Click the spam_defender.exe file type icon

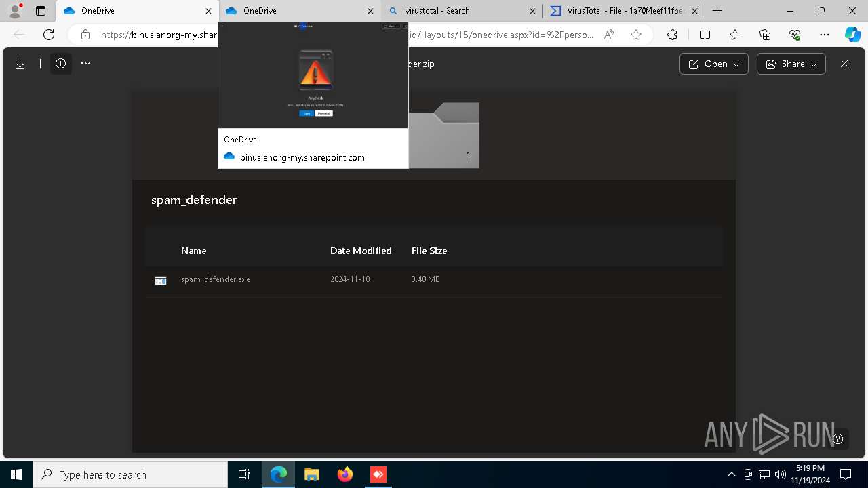coord(161,280)
